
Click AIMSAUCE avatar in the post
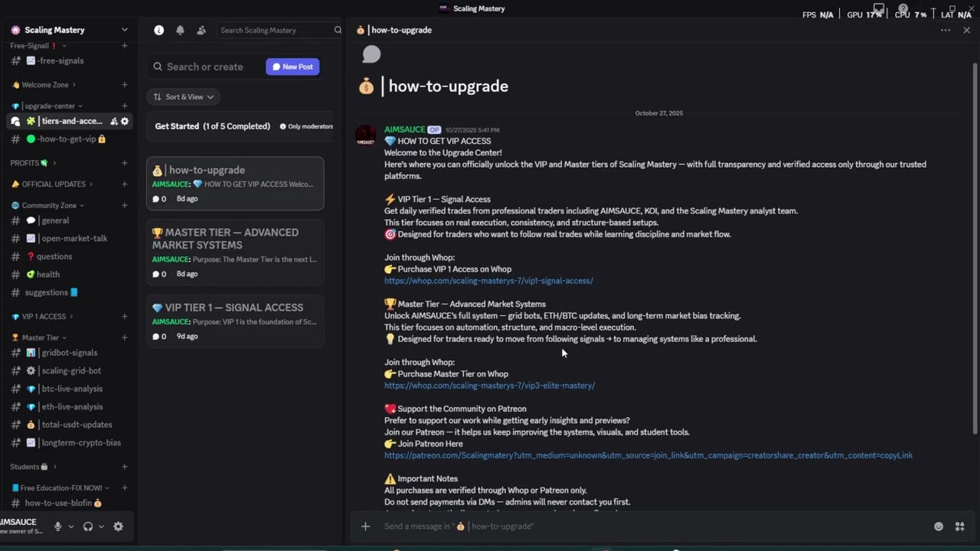pos(366,135)
